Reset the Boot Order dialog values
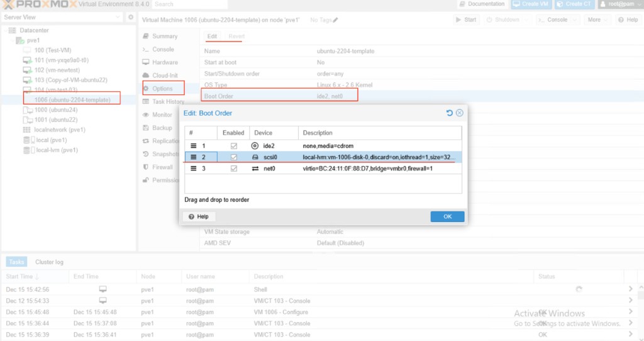 point(449,113)
